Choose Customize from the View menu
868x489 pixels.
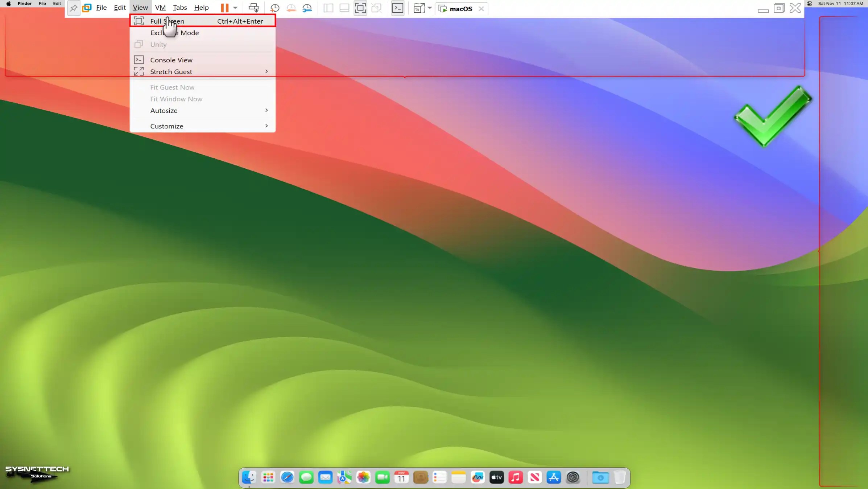coord(166,126)
